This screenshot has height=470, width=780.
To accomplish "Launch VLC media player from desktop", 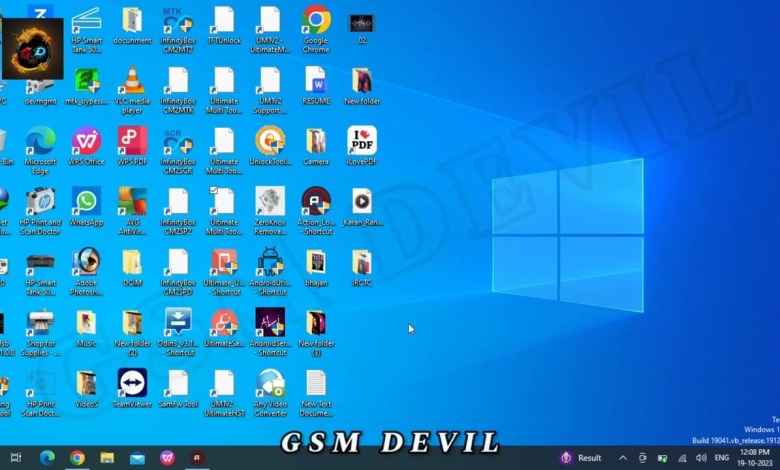I will 132,80.
